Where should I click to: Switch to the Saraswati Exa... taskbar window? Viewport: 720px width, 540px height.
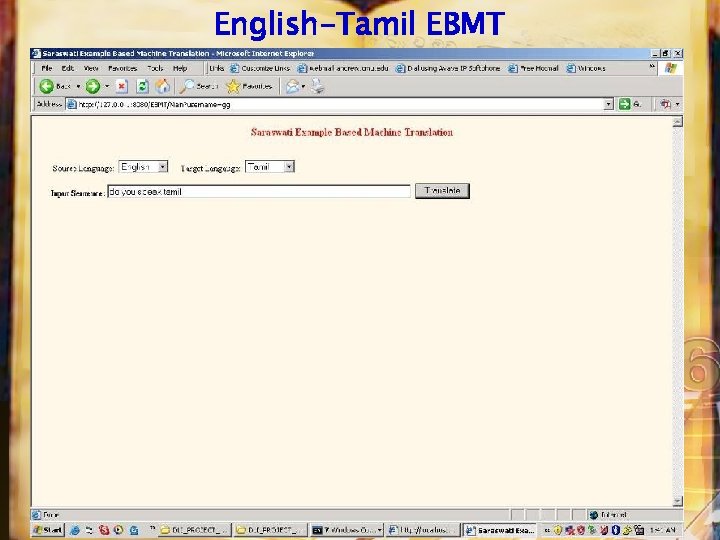pyautogui.click(x=500, y=530)
